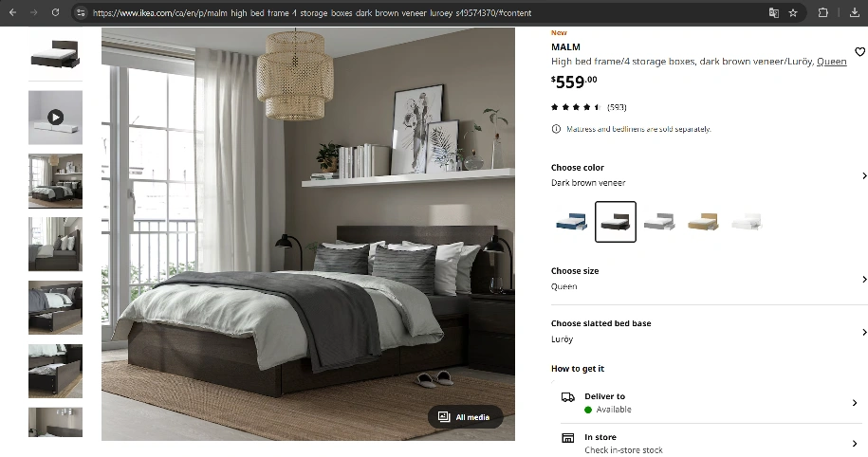Open the browser downloads icon
This screenshot has width=868, height=457.
[854, 12]
